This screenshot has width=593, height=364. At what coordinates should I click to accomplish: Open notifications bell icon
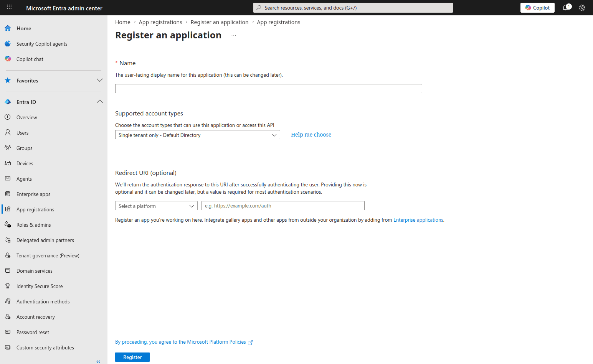(x=565, y=8)
